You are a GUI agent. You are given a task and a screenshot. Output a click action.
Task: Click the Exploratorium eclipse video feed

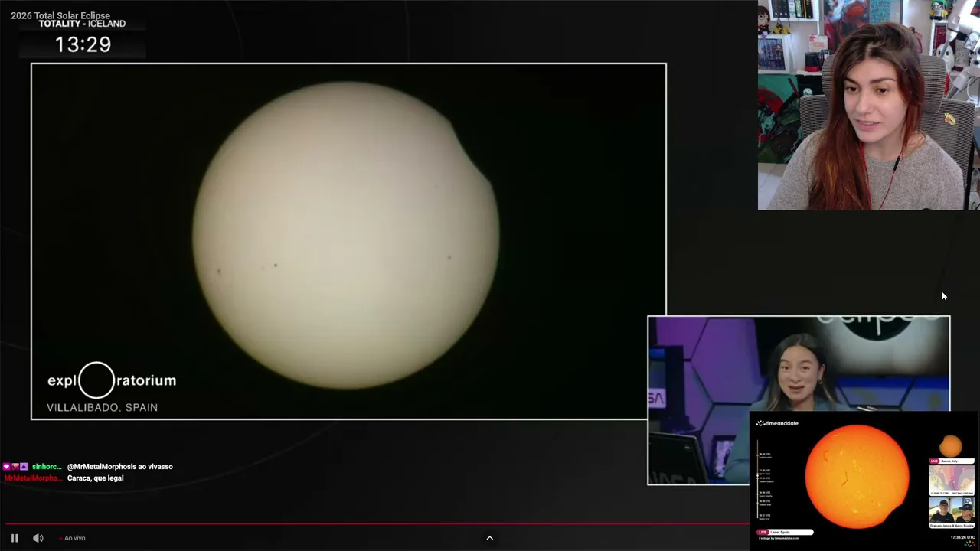(x=348, y=241)
